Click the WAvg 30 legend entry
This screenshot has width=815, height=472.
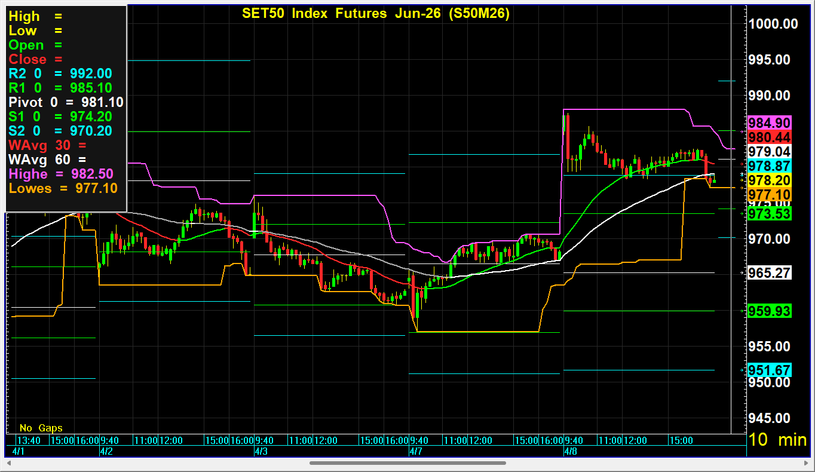(48, 145)
